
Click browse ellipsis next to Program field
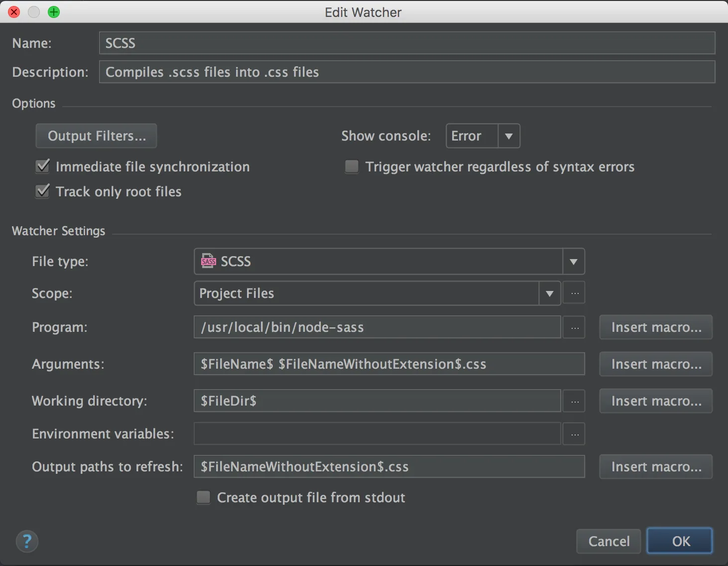(x=575, y=327)
